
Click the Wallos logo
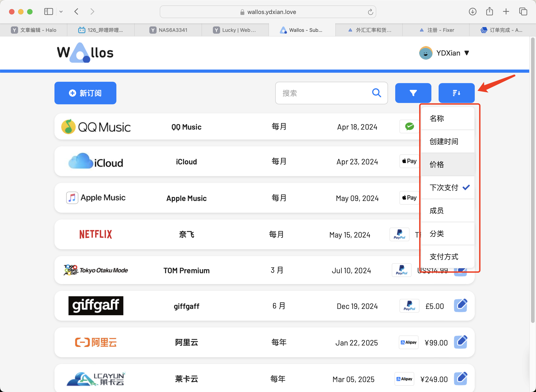click(85, 53)
